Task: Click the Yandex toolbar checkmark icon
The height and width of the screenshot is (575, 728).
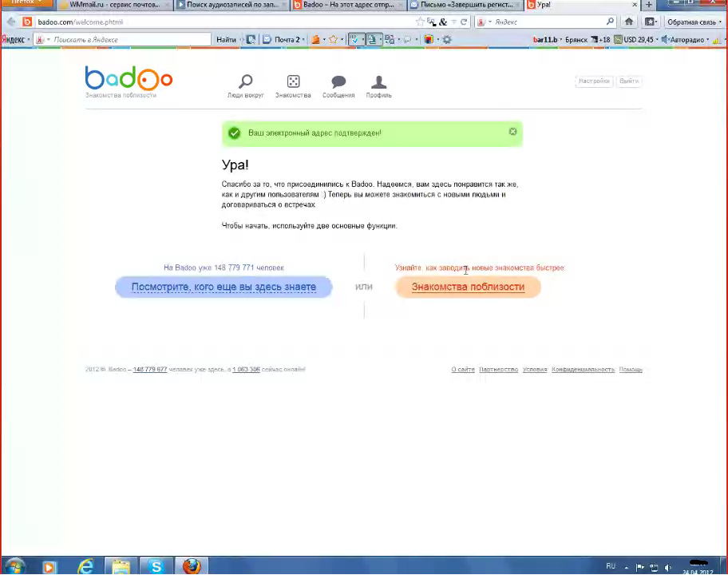Action: 355,39
